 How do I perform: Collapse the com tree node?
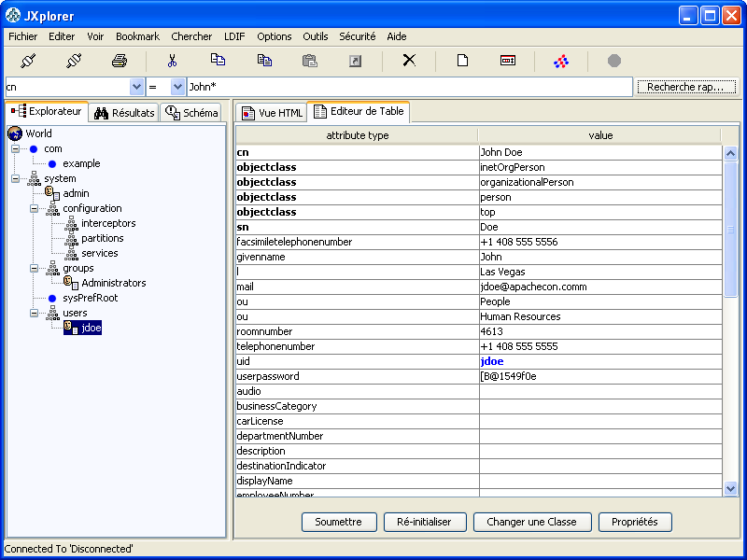[15, 148]
